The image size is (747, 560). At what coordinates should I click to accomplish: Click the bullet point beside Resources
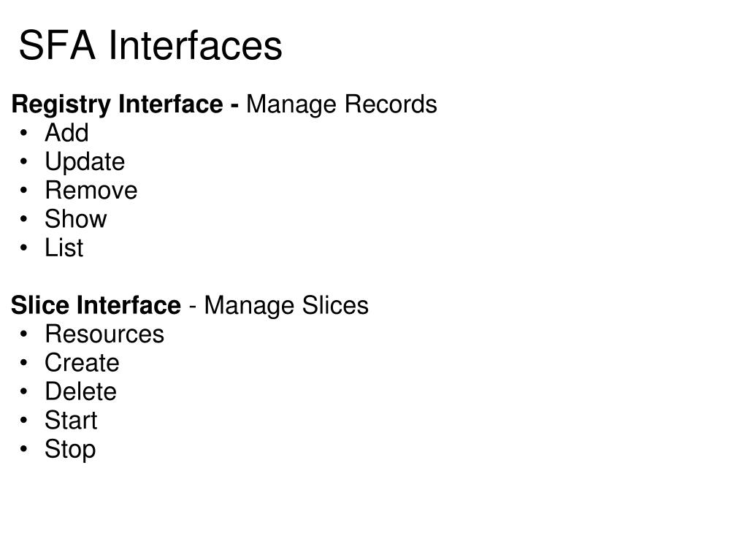click(24, 334)
